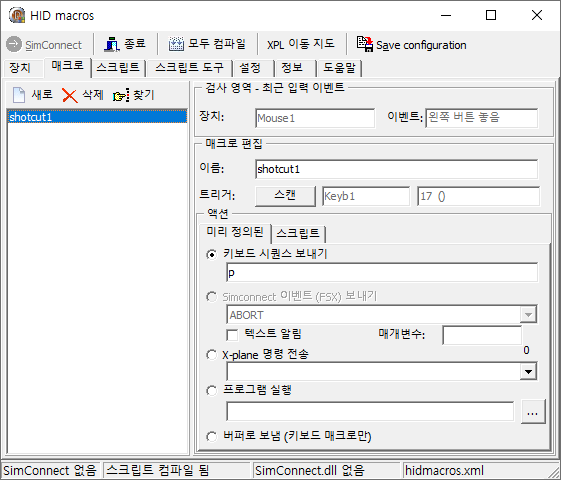Select 버퍼로 보냄 (키보드 매크로만) radio button
The height and width of the screenshot is (480, 561).
[211, 436]
